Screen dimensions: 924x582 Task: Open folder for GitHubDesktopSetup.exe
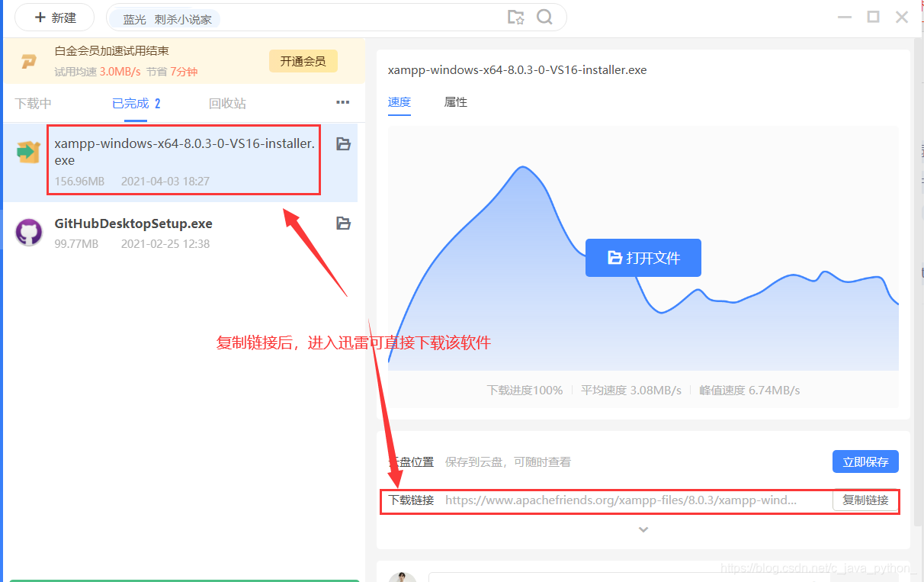344,223
